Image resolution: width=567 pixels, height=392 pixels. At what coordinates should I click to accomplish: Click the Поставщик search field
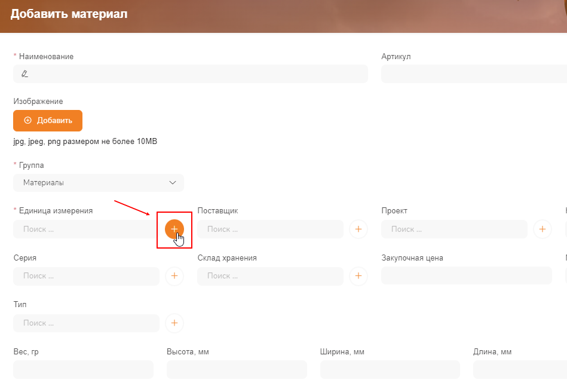tap(270, 229)
